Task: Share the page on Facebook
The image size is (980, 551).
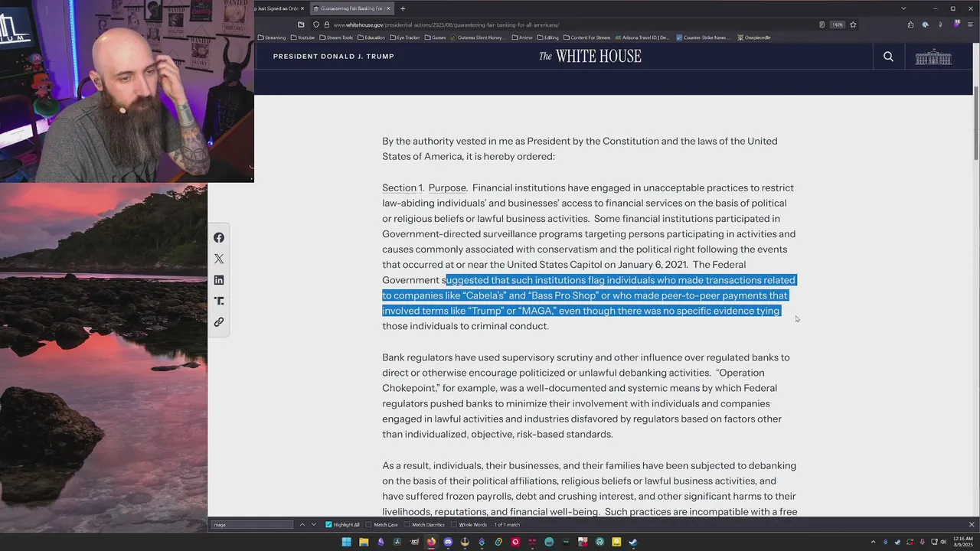Action: [219, 238]
